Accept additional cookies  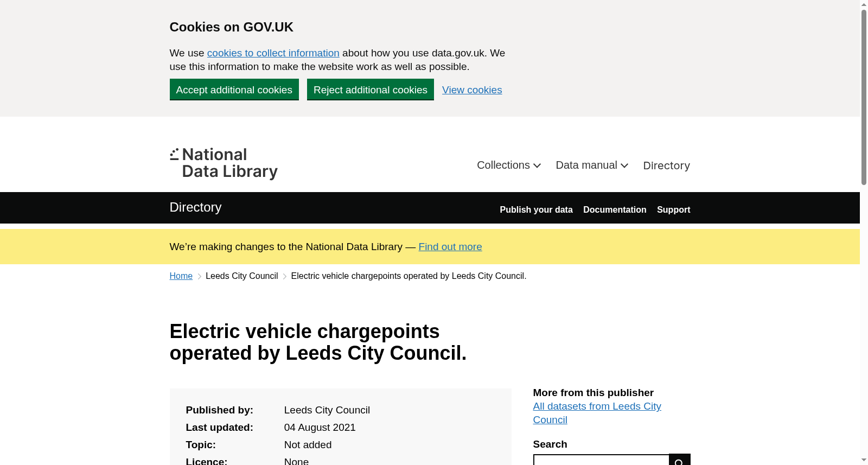pyautogui.click(x=234, y=90)
